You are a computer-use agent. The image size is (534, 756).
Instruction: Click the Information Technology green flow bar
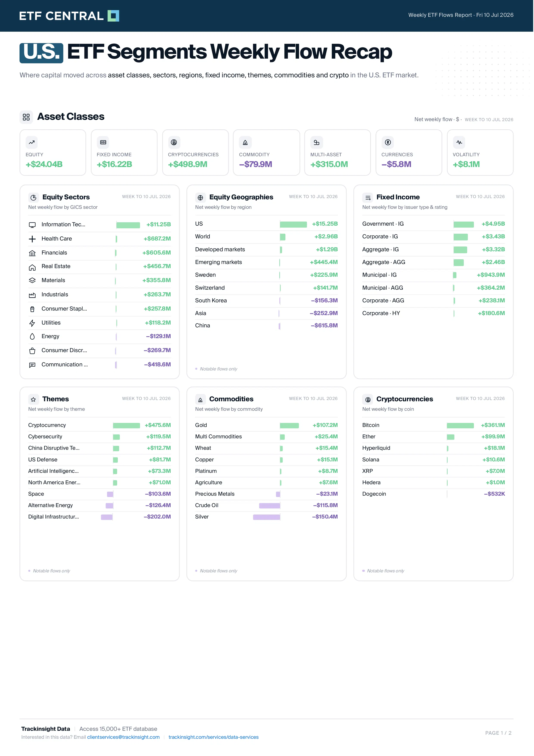tap(128, 225)
